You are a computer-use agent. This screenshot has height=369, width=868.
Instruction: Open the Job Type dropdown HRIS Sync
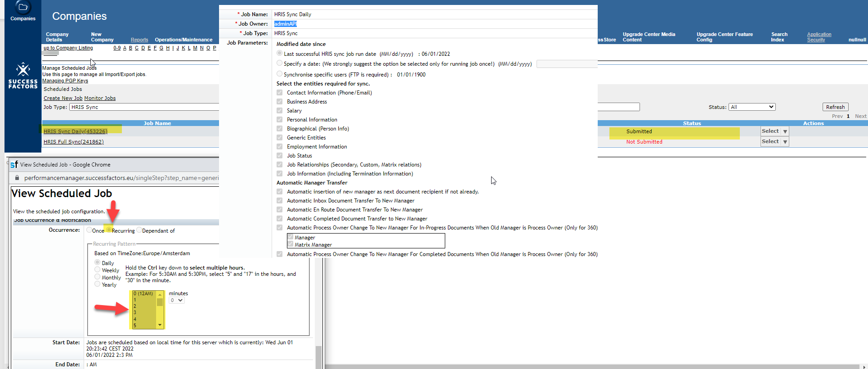pyautogui.click(x=144, y=107)
